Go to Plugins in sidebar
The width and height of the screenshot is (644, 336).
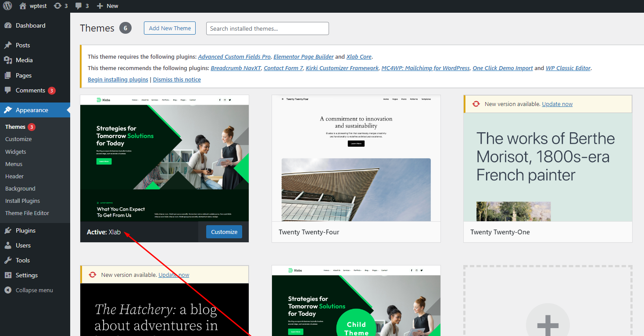click(x=25, y=230)
